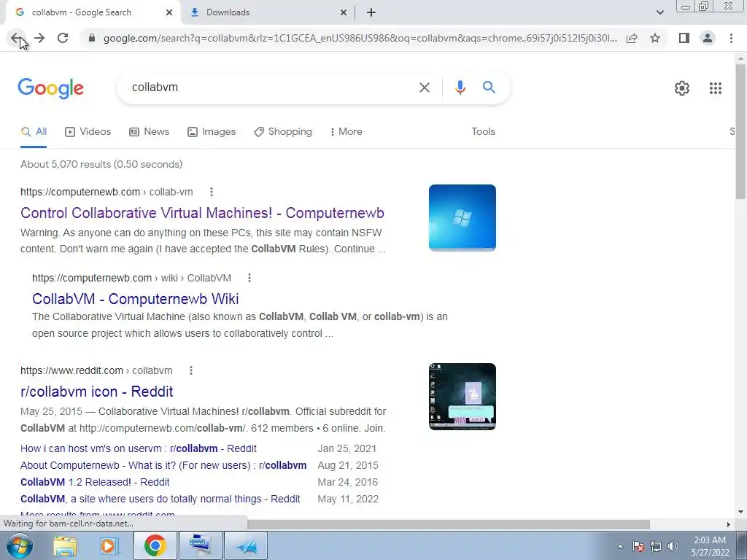The image size is (747, 560).
Task: Share this page using the share icon
Action: tap(632, 38)
